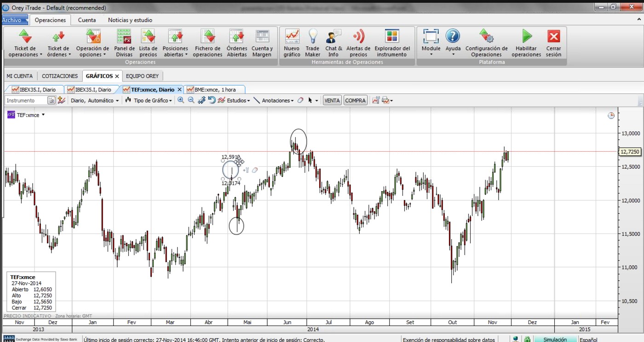Open Noticias y estudio ribbon tab
Screen dimensions: 644x342
point(130,20)
